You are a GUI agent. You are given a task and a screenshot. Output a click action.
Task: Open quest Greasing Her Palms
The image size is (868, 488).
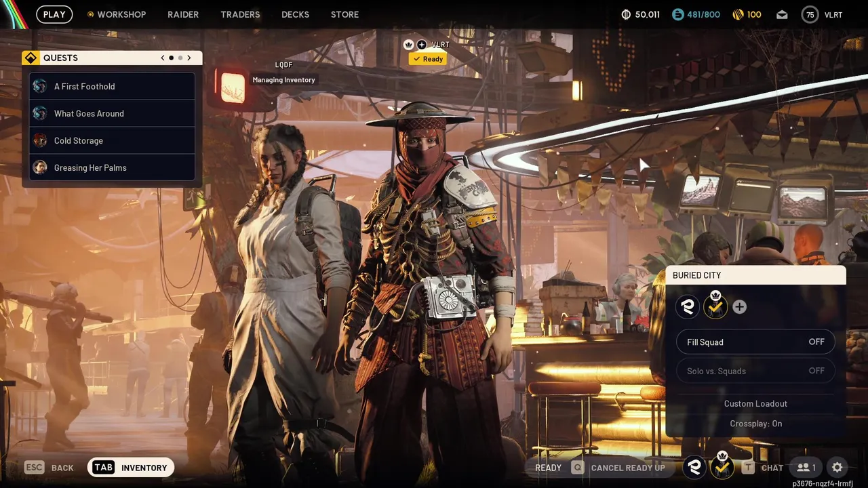113,167
